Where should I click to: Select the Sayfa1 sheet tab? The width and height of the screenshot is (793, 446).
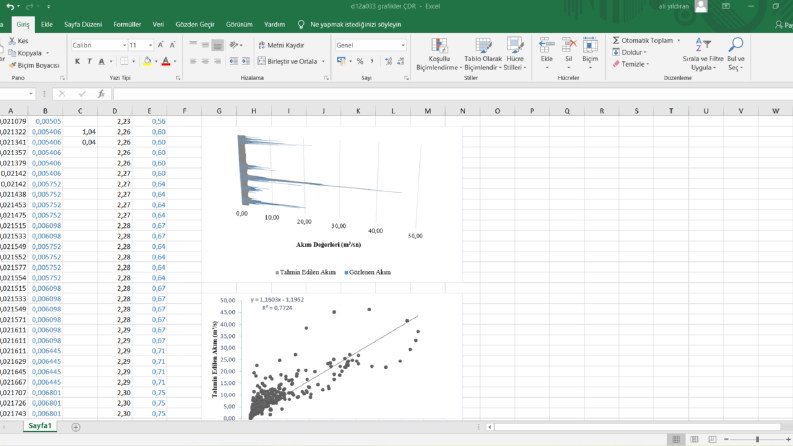tap(40, 426)
